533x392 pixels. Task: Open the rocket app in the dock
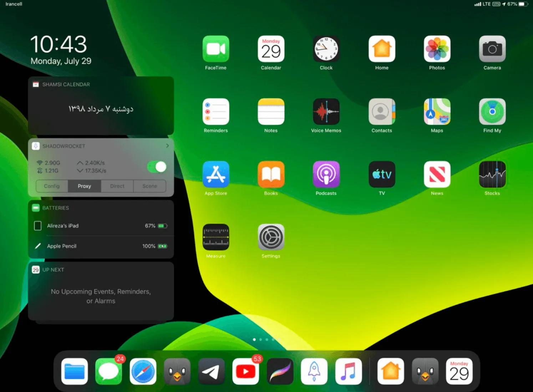coord(314,371)
